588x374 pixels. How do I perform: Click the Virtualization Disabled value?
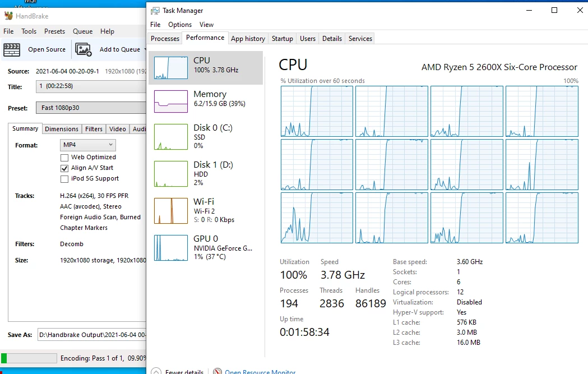coord(469,302)
